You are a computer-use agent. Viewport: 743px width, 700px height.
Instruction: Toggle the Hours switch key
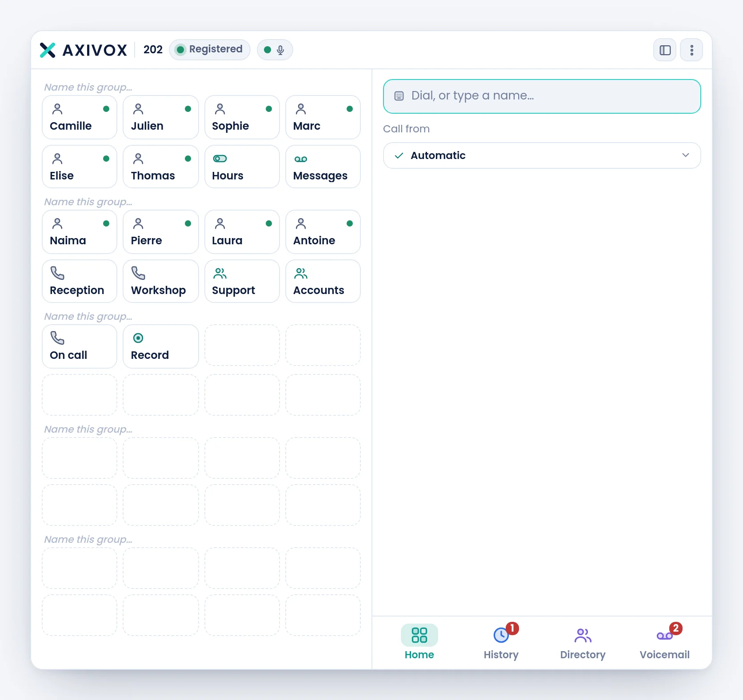(x=242, y=167)
